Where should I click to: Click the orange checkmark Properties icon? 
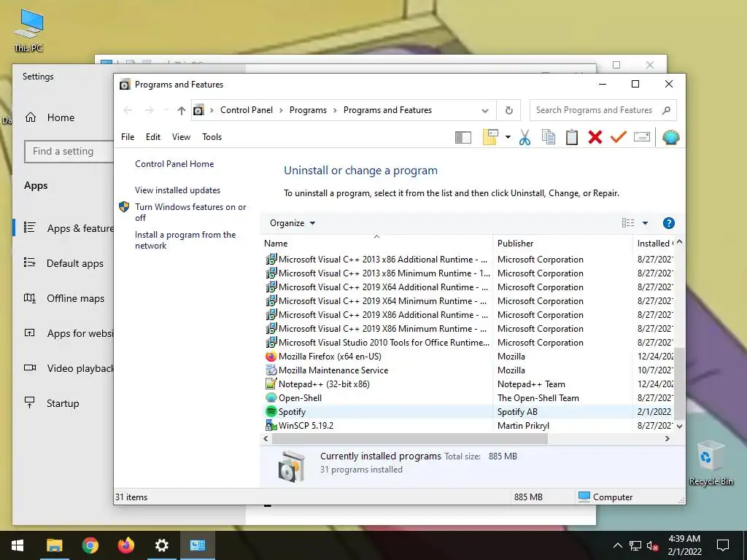point(619,138)
